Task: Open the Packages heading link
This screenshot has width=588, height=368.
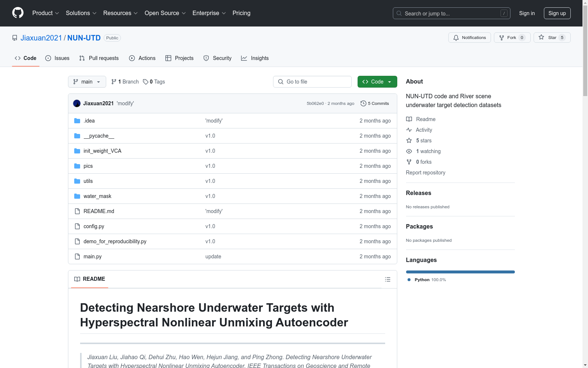Action: [x=419, y=226]
